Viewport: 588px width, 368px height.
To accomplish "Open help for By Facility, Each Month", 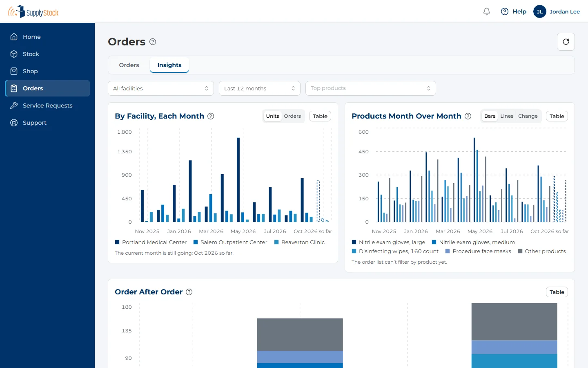I will (211, 116).
